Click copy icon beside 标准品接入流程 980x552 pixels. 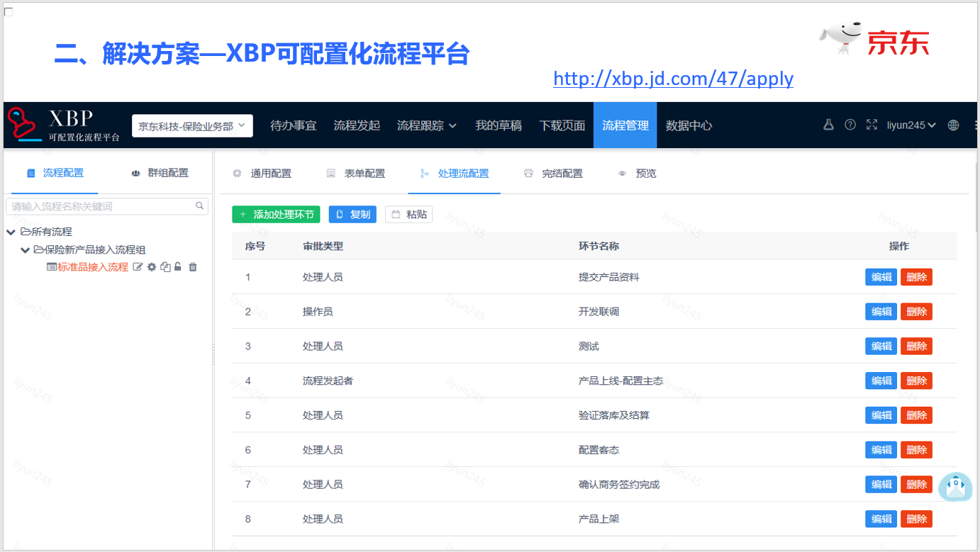(165, 267)
